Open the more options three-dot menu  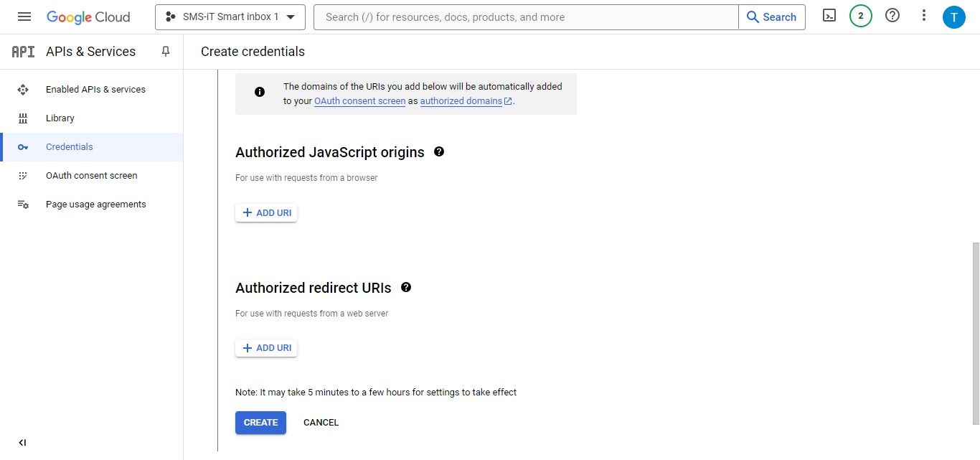pos(923,15)
